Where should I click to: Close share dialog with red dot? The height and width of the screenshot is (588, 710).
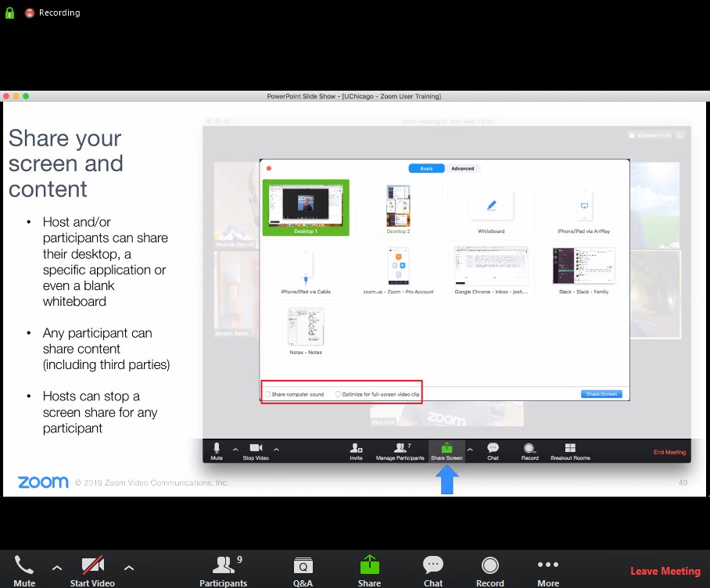pos(269,168)
